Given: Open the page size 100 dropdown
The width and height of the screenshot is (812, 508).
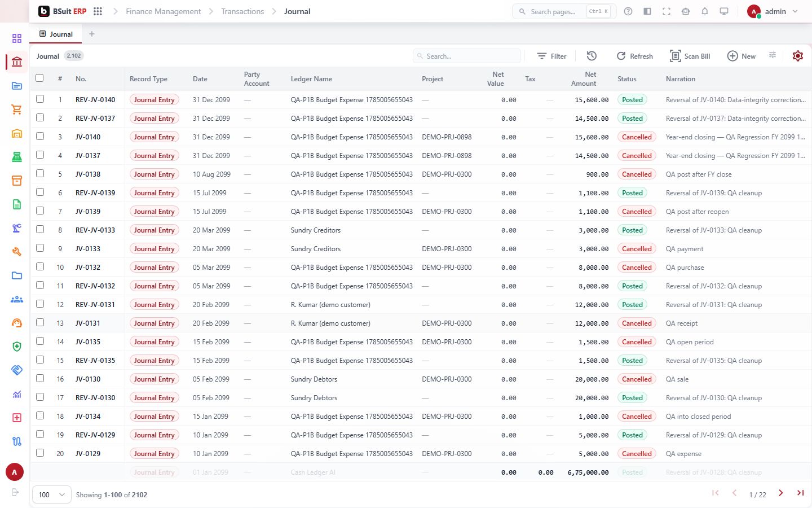Looking at the screenshot, I should pyautogui.click(x=52, y=494).
